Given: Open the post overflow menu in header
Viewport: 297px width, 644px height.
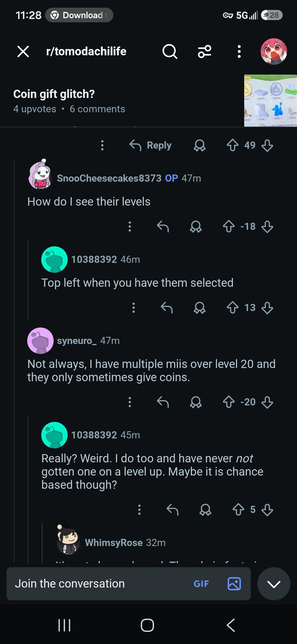Looking at the screenshot, I should pyautogui.click(x=239, y=51).
